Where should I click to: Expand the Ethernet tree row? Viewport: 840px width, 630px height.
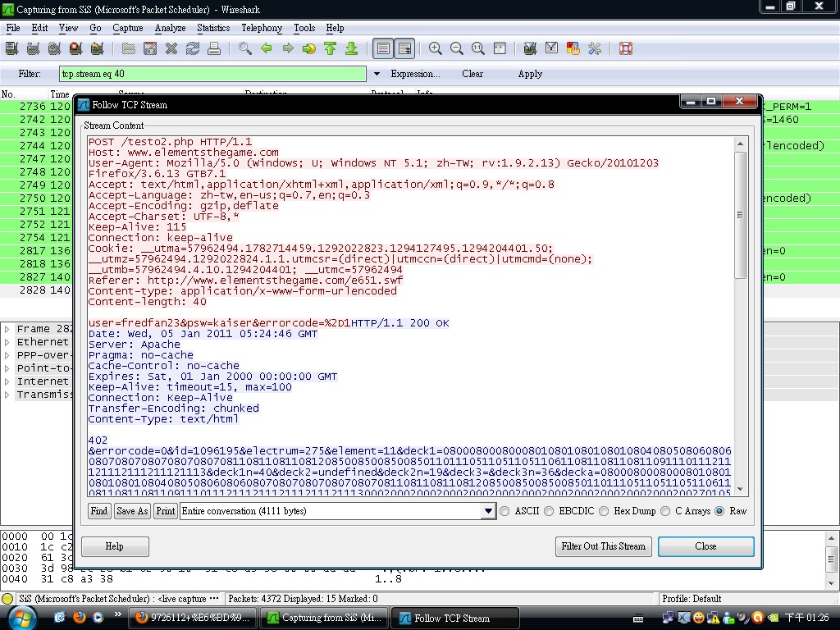(7, 342)
